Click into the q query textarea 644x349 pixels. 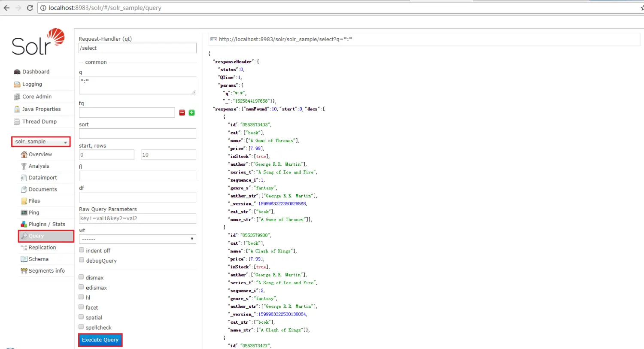click(137, 85)
